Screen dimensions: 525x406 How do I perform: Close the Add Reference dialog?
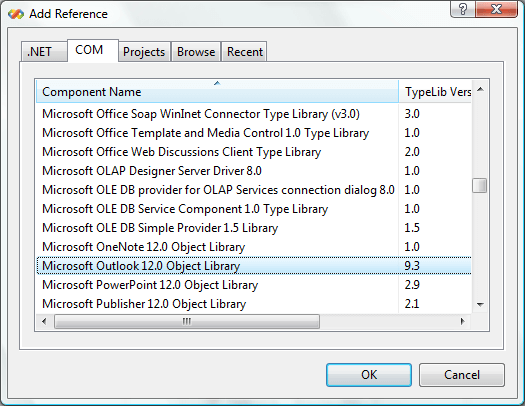point(496,9)
